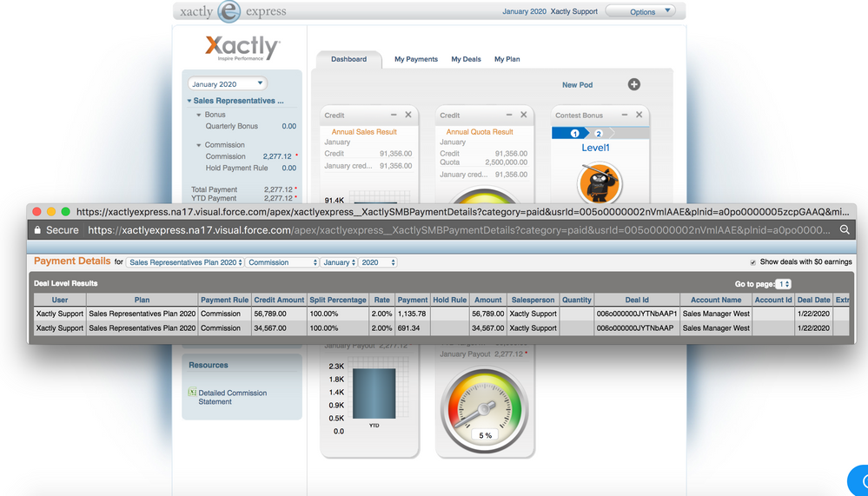Open the January month dropdown in Payment Details
The image size is (868, 496).
point(338,262)
